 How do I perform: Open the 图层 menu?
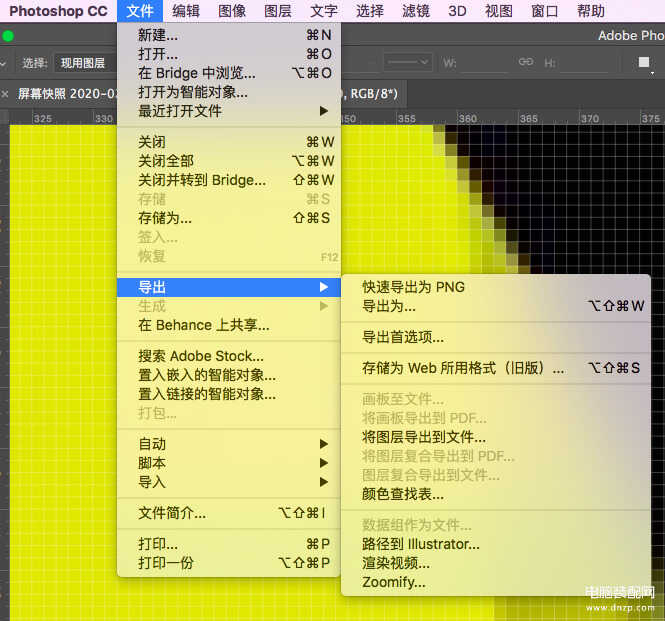tap(277, 11)
